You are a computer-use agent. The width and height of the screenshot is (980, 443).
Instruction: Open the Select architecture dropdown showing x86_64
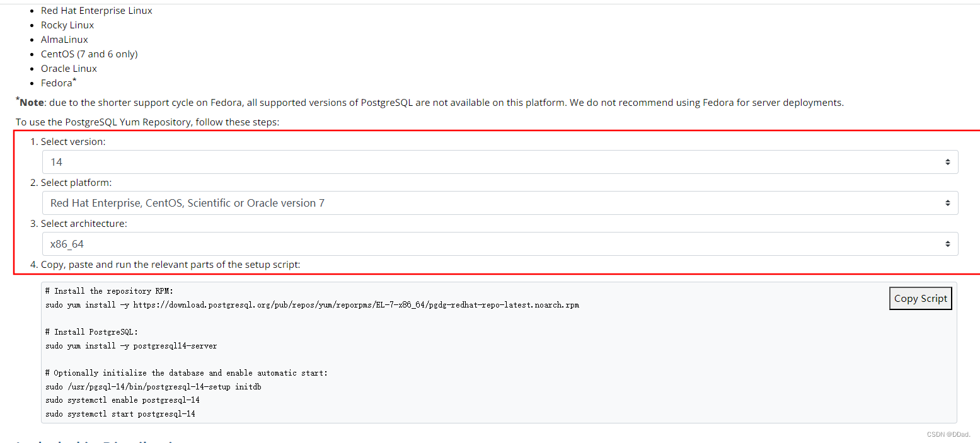point(500,244)
